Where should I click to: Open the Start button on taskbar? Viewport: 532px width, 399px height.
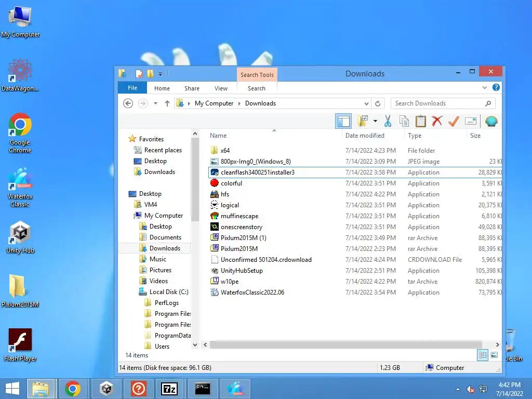12,389
